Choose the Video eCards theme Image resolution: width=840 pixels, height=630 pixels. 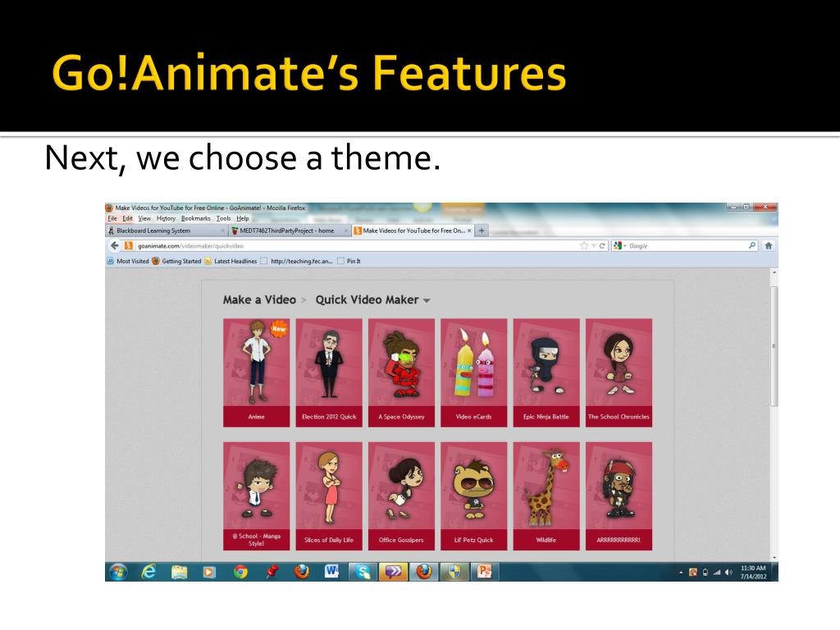point(473,372)
